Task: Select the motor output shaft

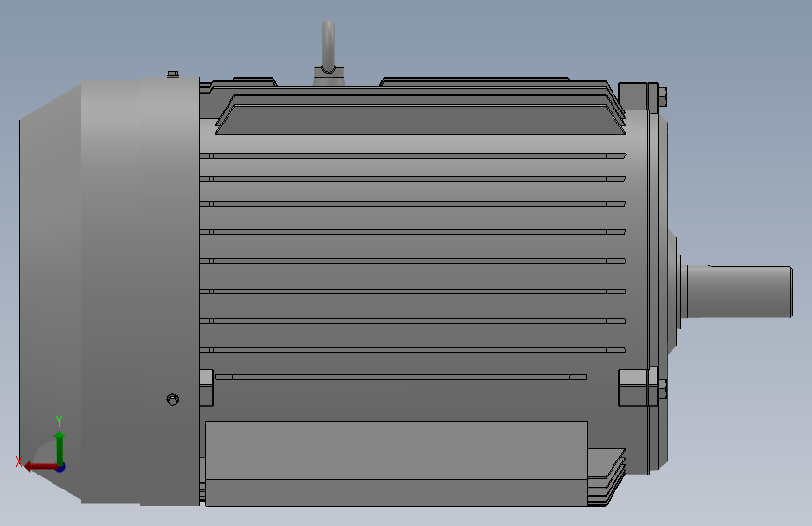Action: click(740, 291)
